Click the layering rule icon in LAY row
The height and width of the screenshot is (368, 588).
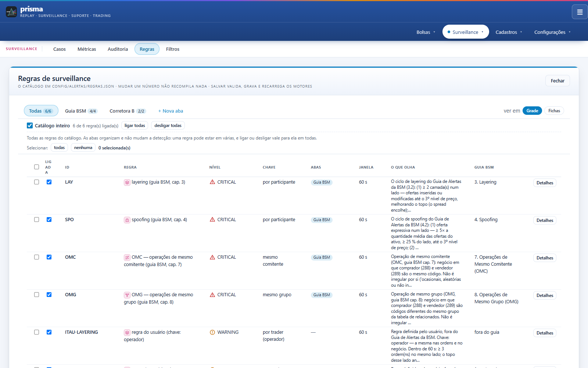tap(127, 182)
